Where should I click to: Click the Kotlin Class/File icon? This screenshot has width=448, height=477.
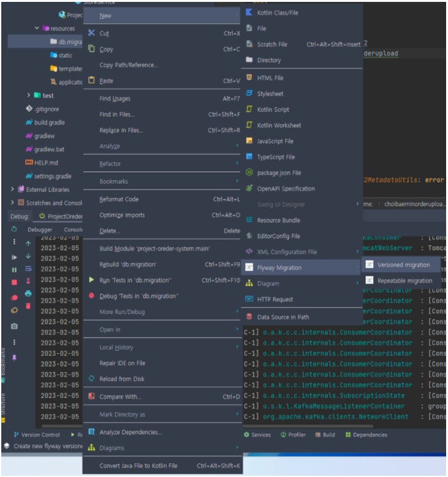(249, 12)
